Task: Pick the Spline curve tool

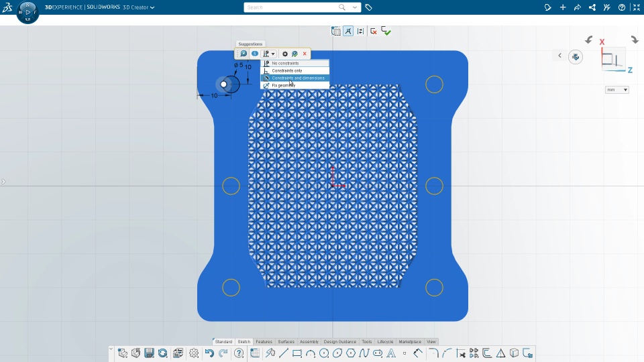Action: [365, 353]
